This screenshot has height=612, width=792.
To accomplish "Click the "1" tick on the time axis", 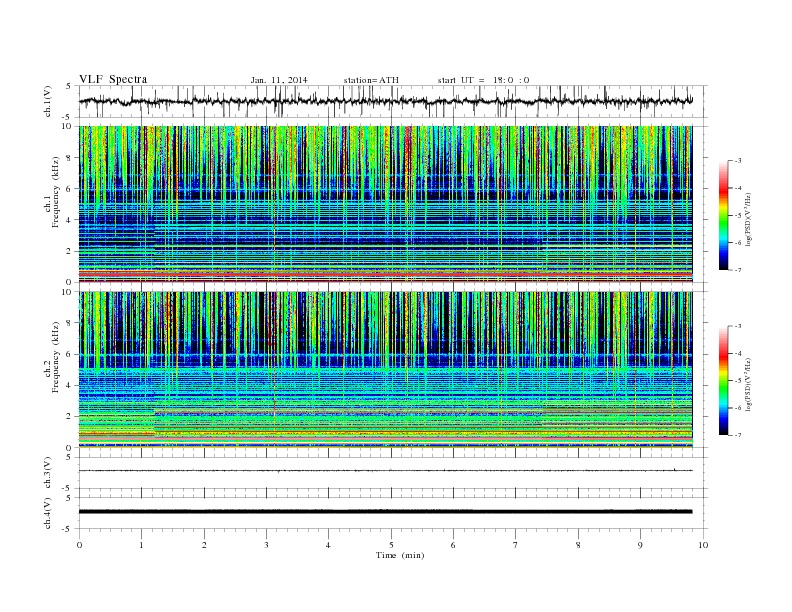I will (141, 545).
